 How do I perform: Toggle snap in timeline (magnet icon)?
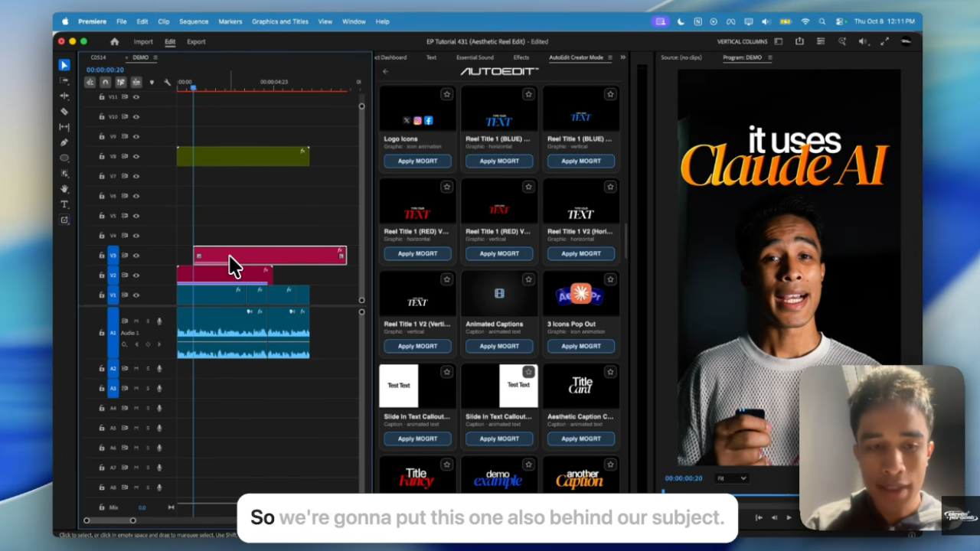106,82
